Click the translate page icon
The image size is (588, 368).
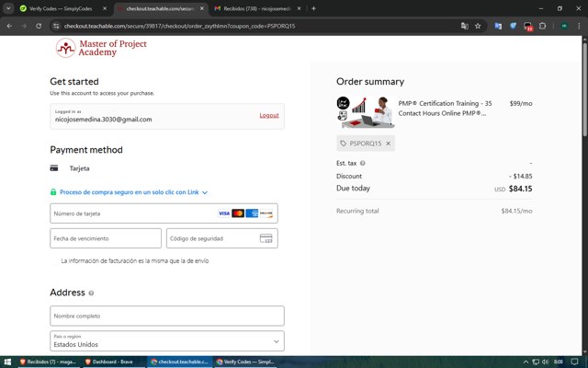(465, 26)
